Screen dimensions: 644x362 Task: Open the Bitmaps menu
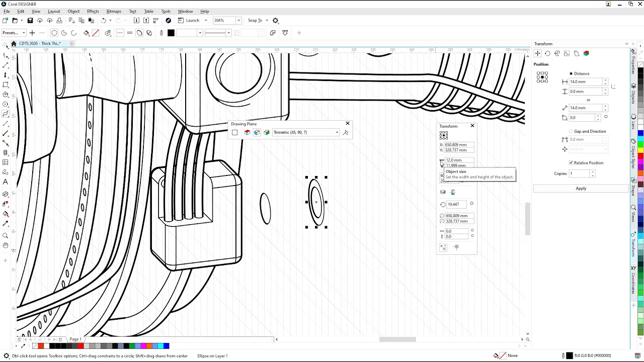tap(114, 11)
